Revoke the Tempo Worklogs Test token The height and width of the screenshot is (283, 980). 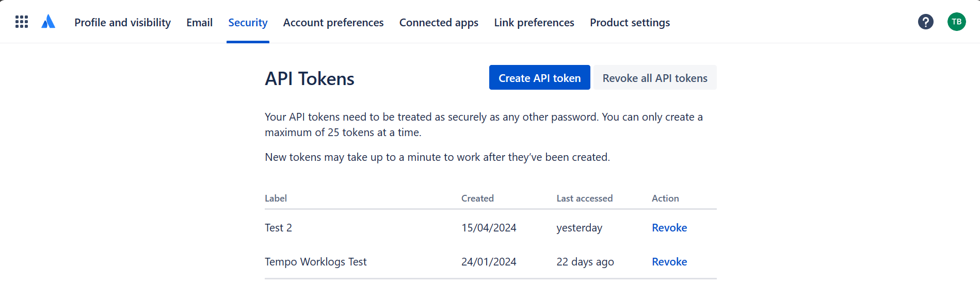(669, 262)
